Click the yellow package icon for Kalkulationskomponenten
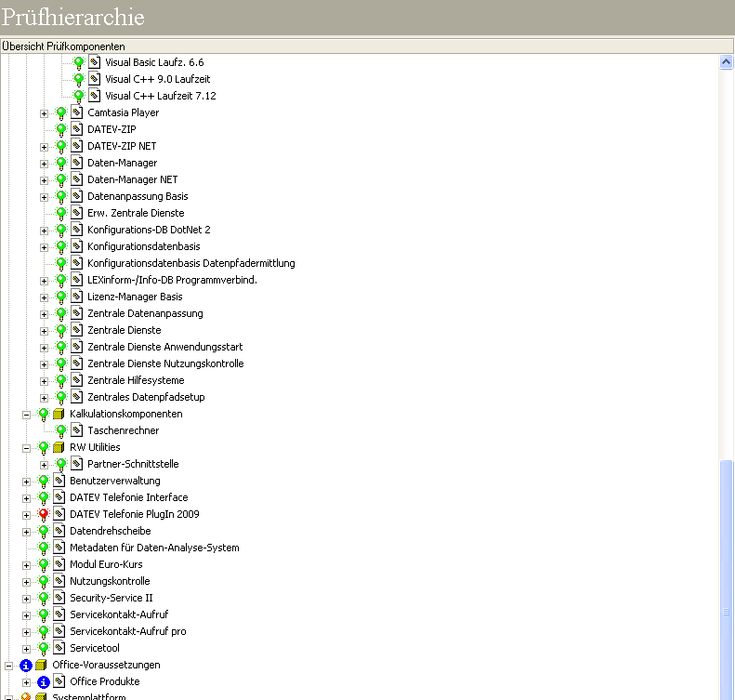This screenshot has height=700, width=735. click(59, 414)
